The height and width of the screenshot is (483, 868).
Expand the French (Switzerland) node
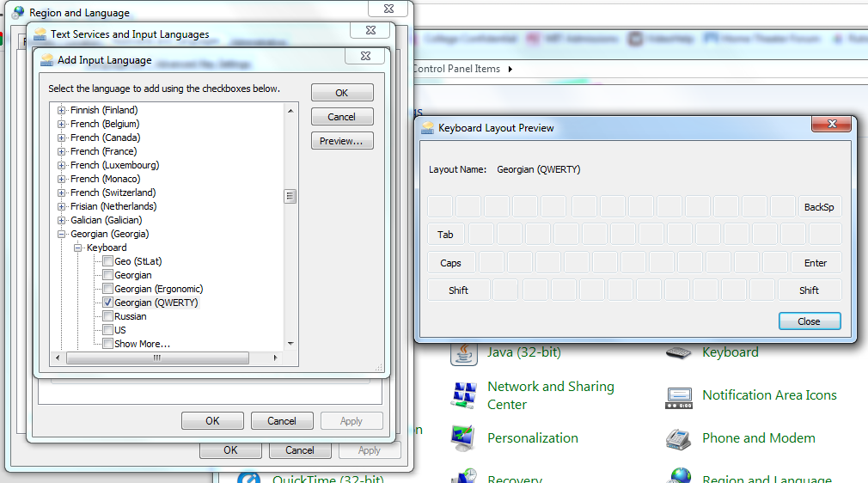tap(61, 193)
